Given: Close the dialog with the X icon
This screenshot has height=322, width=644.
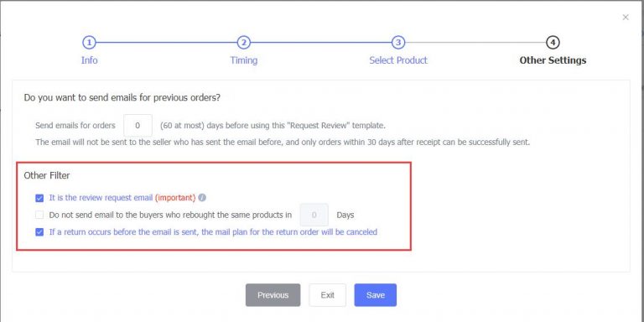Looking at the screenshot, I should [x=626, y=18].
